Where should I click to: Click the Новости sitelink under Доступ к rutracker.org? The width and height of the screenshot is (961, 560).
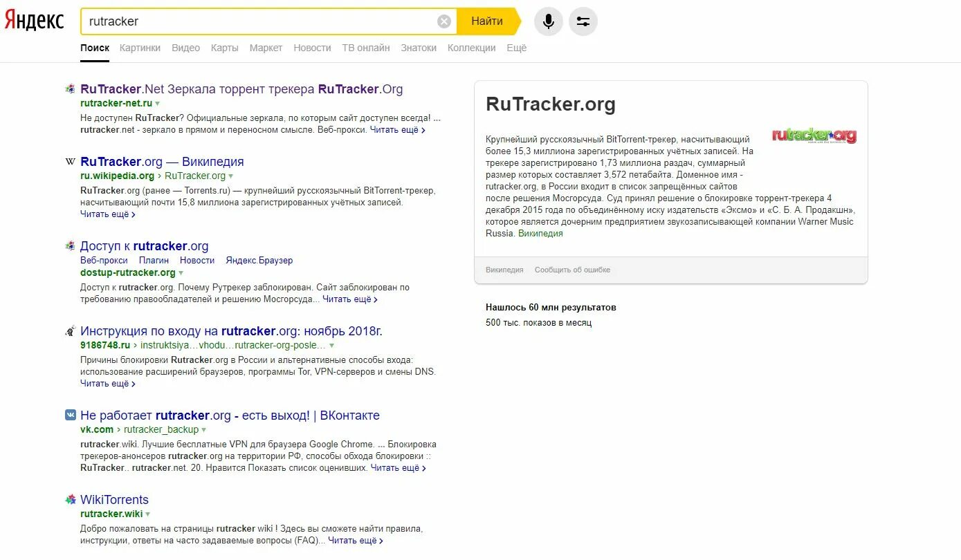pos(197,260)
